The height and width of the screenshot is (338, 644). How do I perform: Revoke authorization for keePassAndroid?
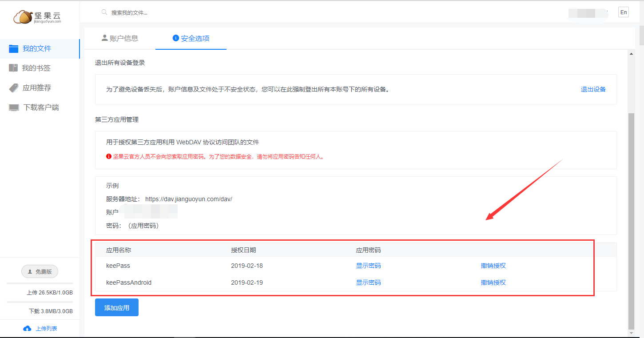[x=493, y=282]
